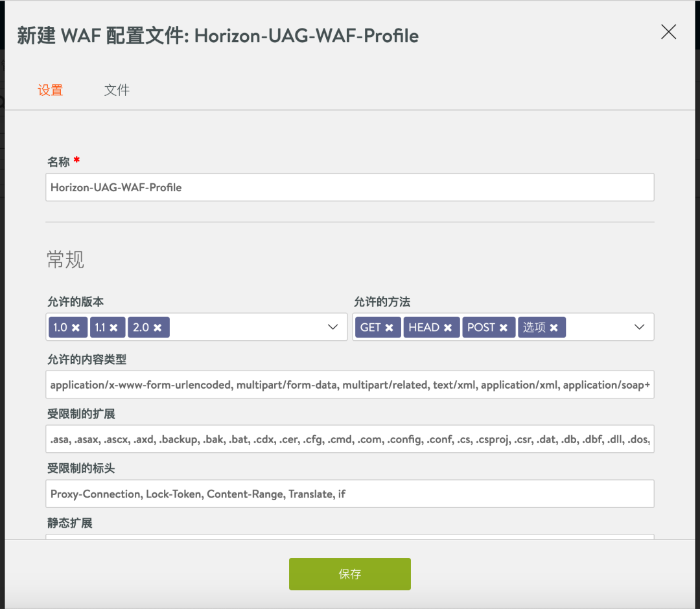
Task: Click the 1.0 version chip label
Action: coord(60,327)
